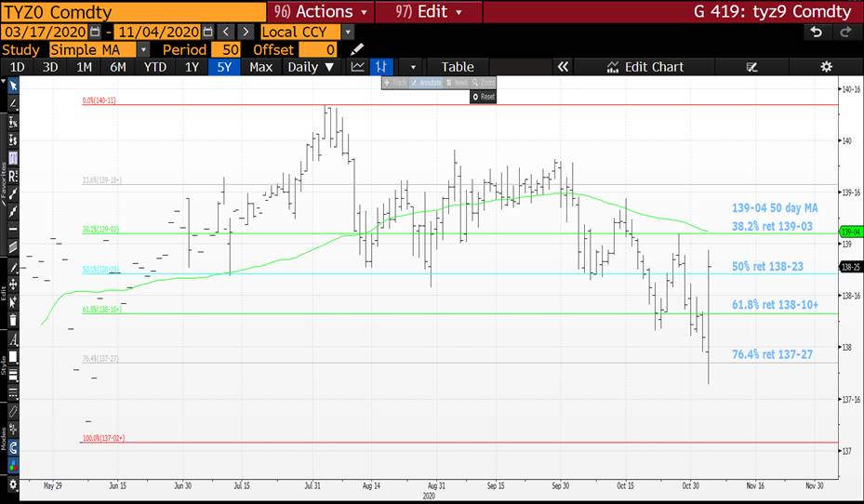Open the Daily periodicity dropdown
This screenshot has height=504, width=864.
312,67
